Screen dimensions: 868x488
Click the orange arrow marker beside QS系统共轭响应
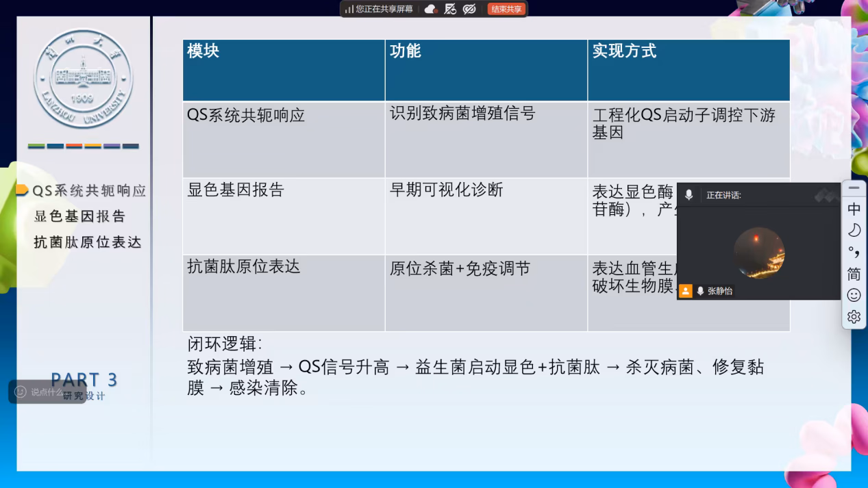tap(22, 190)
